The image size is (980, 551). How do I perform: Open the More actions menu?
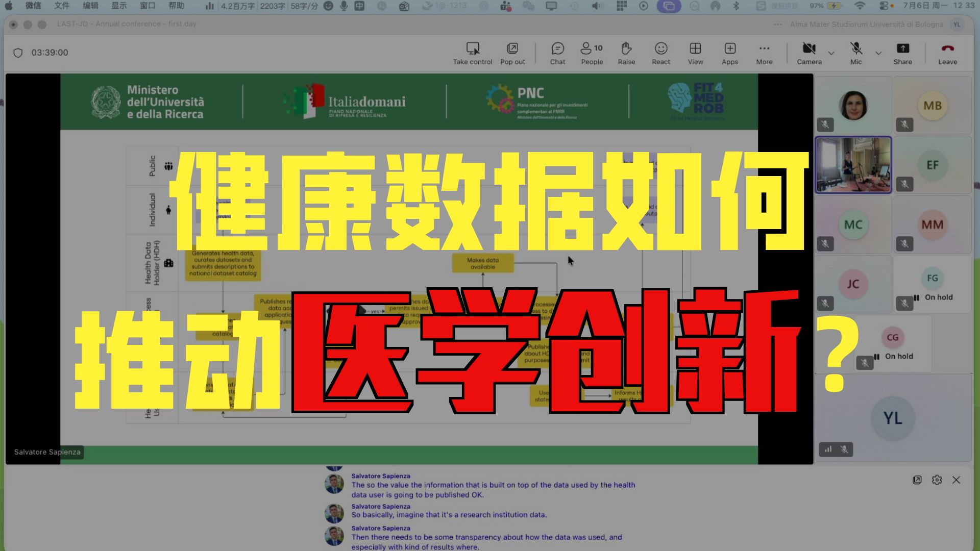(x=764, y=54)
